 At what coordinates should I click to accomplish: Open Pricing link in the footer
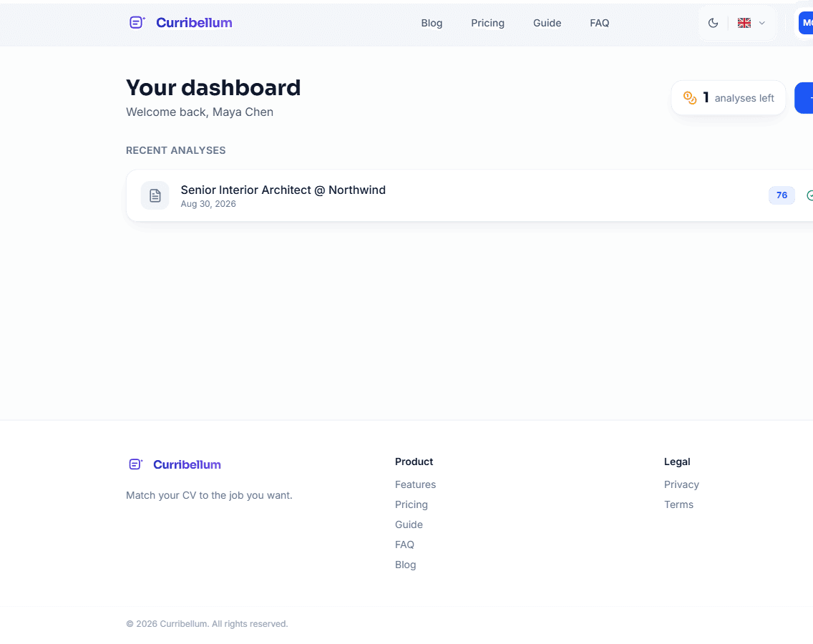click(412, 504)
